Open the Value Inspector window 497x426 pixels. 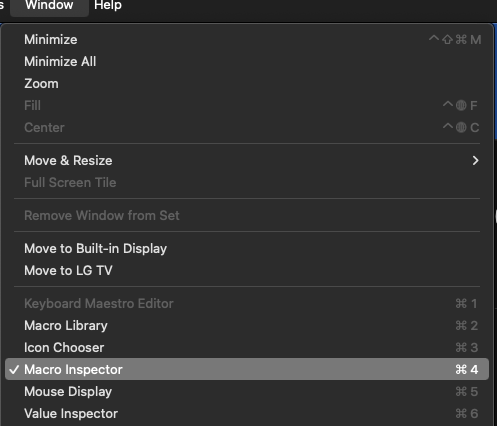click(247, 414)
